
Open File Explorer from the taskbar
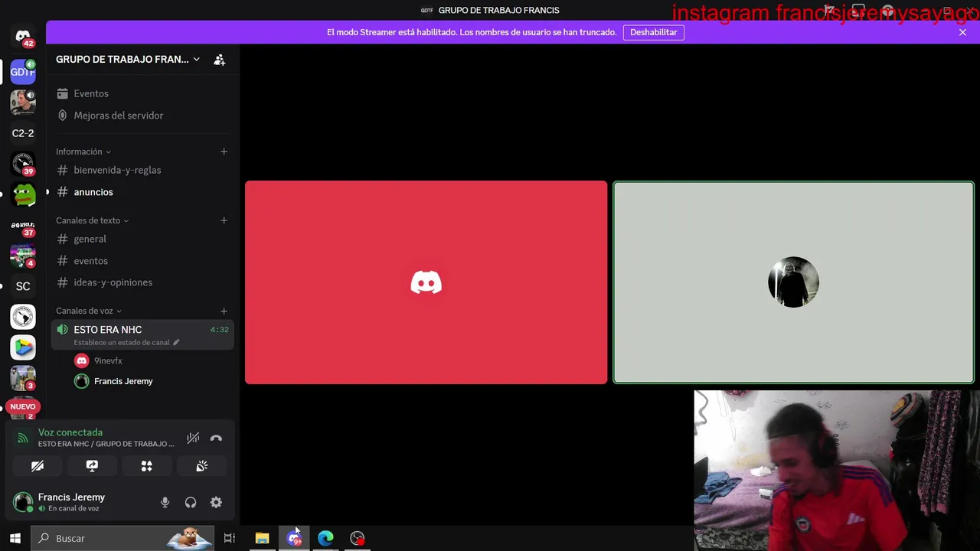[262, 538]
